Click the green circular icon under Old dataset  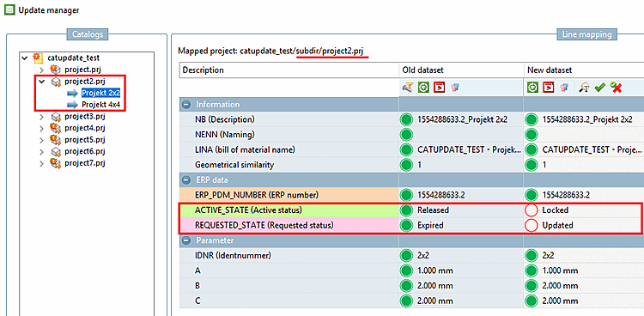(x=423, y=87)
